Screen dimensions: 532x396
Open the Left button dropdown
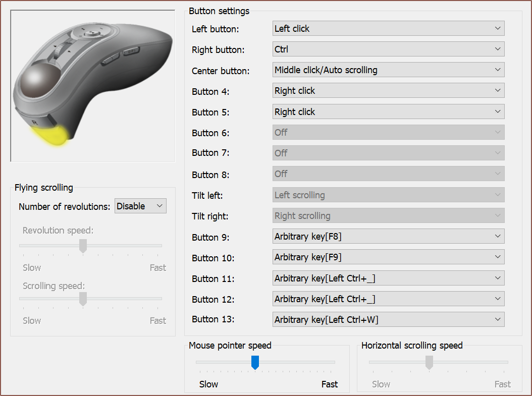pyautogui.click(x=388, y=29)
